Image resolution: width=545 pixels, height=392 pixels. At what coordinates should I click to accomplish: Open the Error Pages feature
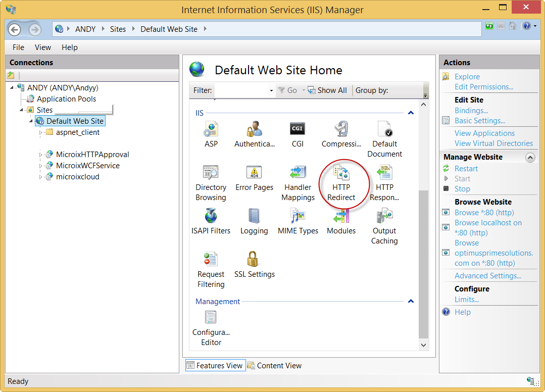[x=254, y=173]
